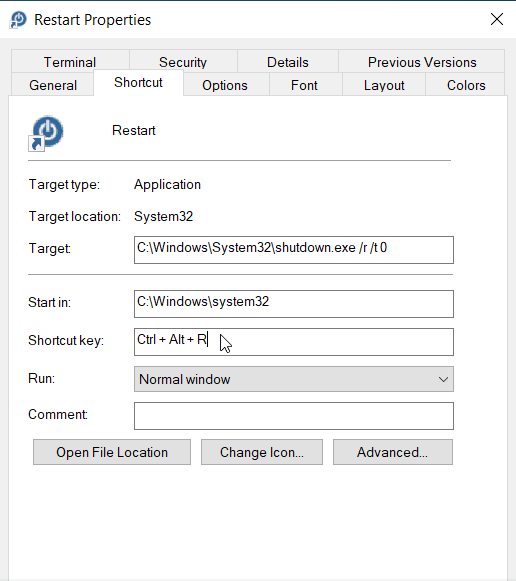Click the Target location label
516x581 pixels.
click(x=74, y=216)
